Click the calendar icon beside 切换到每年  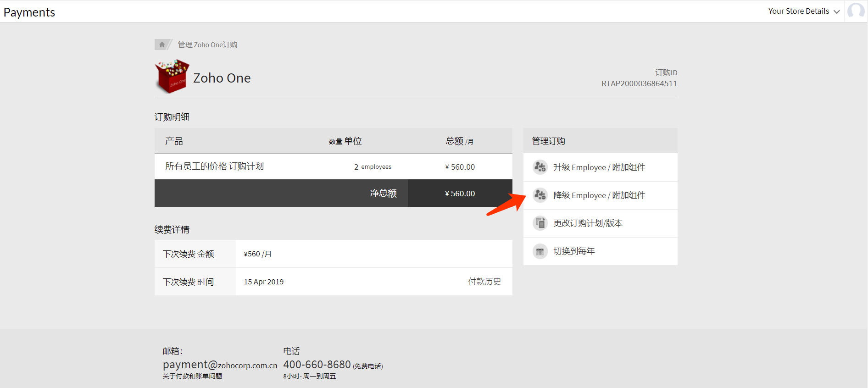[540, 251]
